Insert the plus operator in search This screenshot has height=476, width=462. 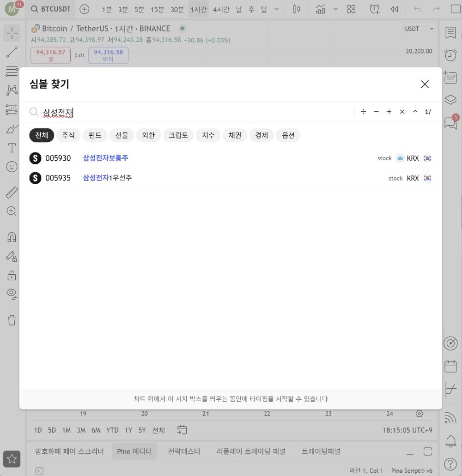coord(389,112)
